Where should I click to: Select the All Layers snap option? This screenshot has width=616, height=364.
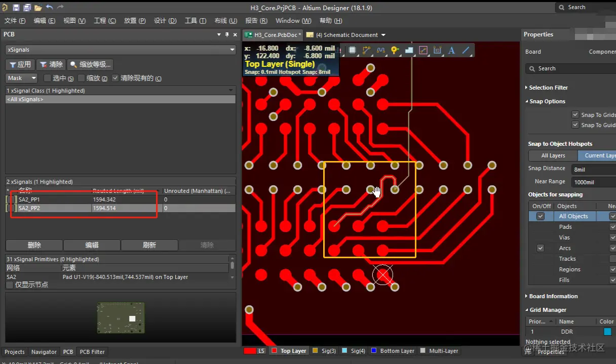[553, 155]
